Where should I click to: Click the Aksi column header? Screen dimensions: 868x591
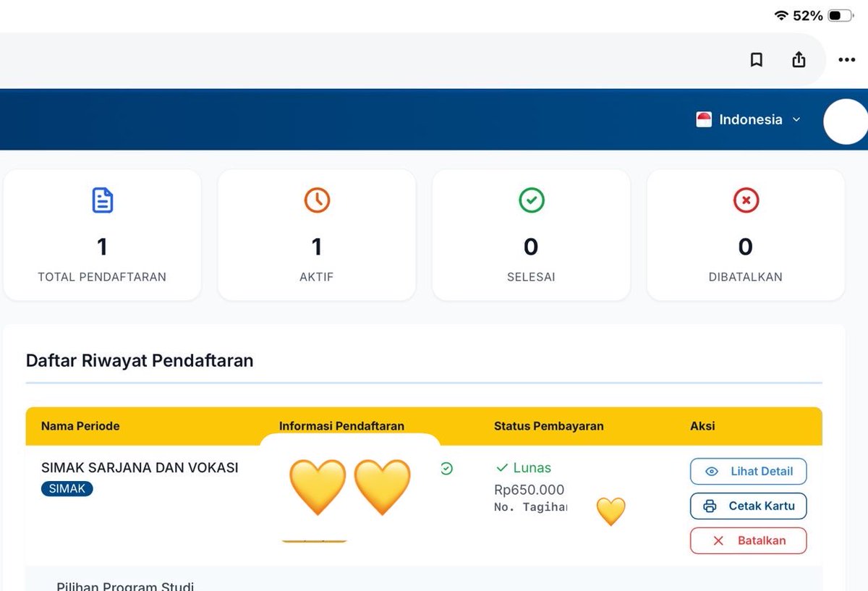point(702,426)
